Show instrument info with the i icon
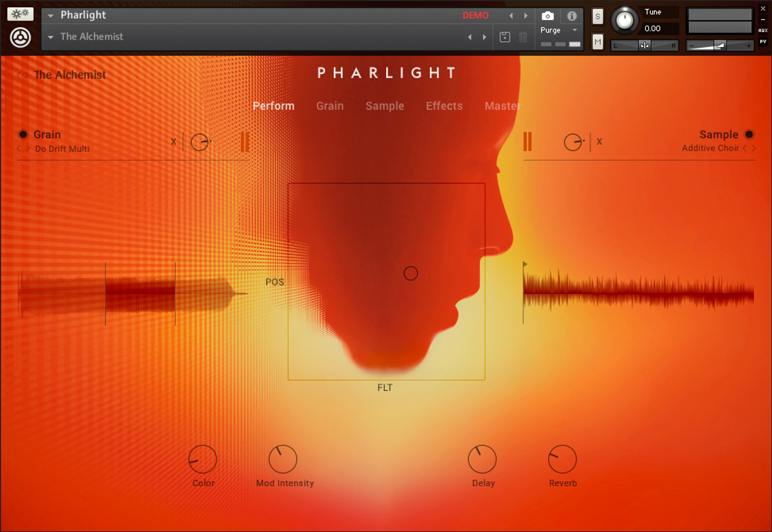Viewport: 772px width, 532px height. tap(571, 16)
